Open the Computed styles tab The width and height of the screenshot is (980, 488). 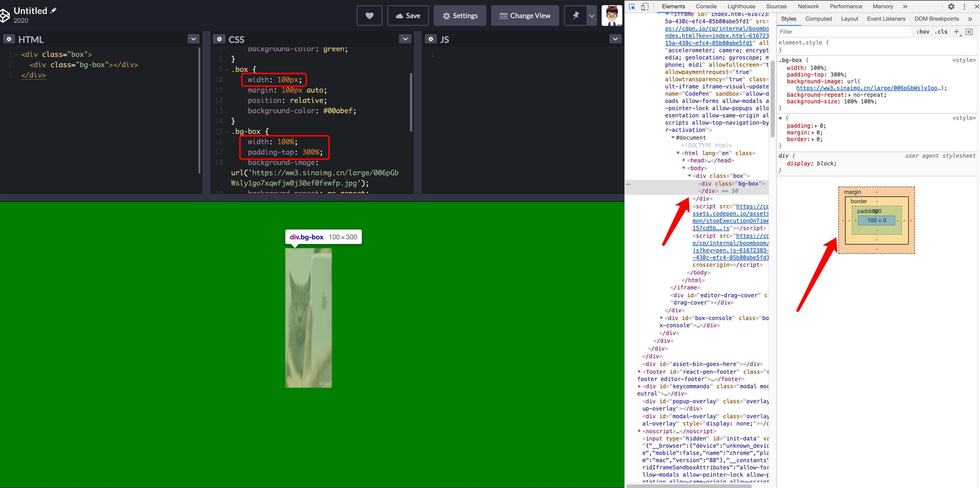point(818,19)
